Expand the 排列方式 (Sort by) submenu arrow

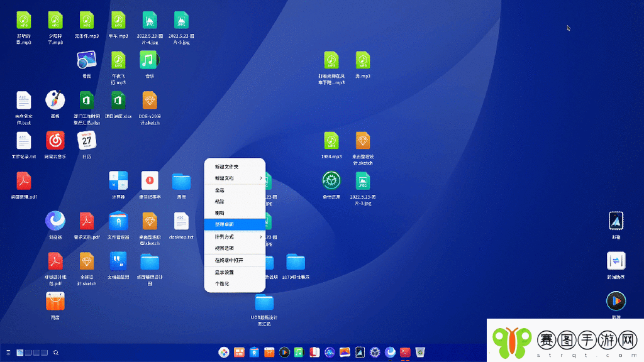(x=261, y=237)
